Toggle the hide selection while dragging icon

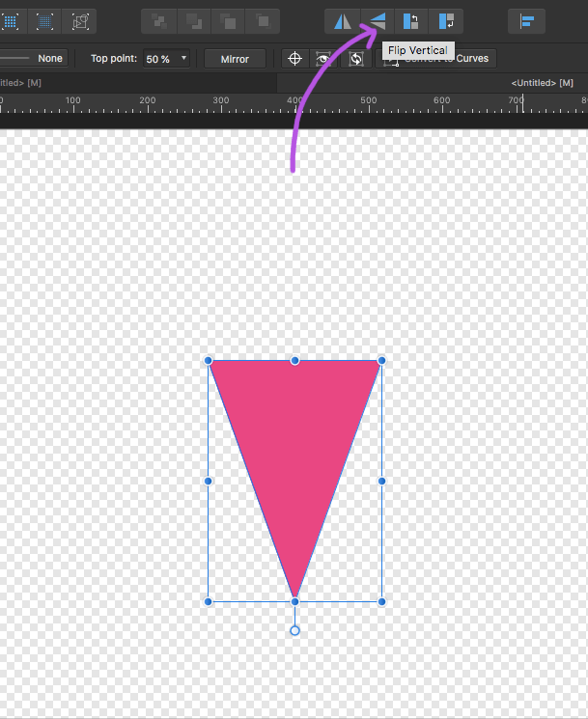tap(326, 59)
